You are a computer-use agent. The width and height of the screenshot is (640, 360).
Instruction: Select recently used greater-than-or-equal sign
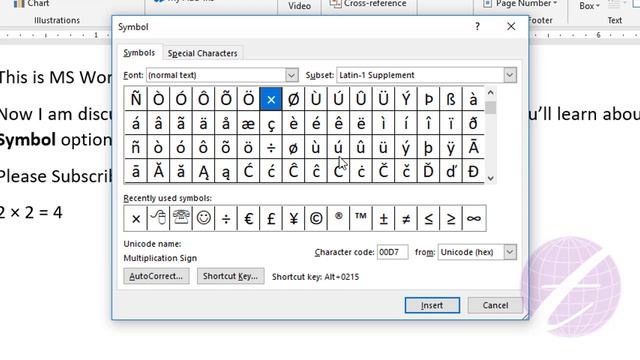pyautogui.click(x=451, y=218)
